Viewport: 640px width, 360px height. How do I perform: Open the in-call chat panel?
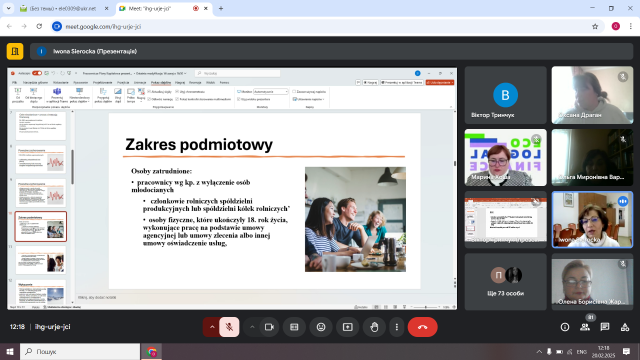click(605, 327)
